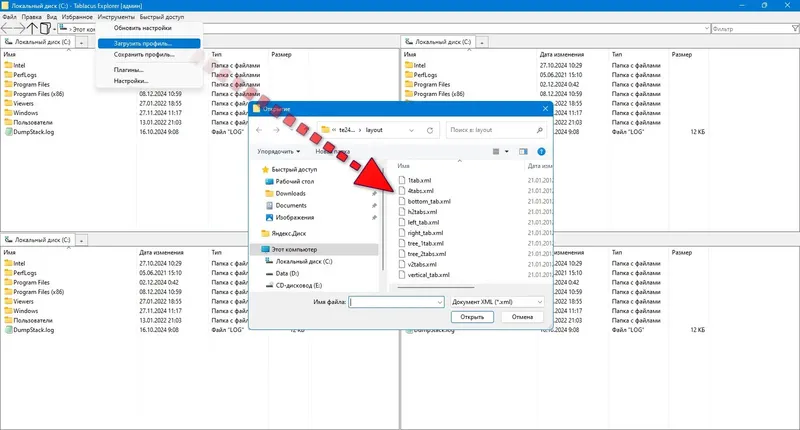
Task: Select Data (D:) in the navigation pane
Action: pos(287,273)
